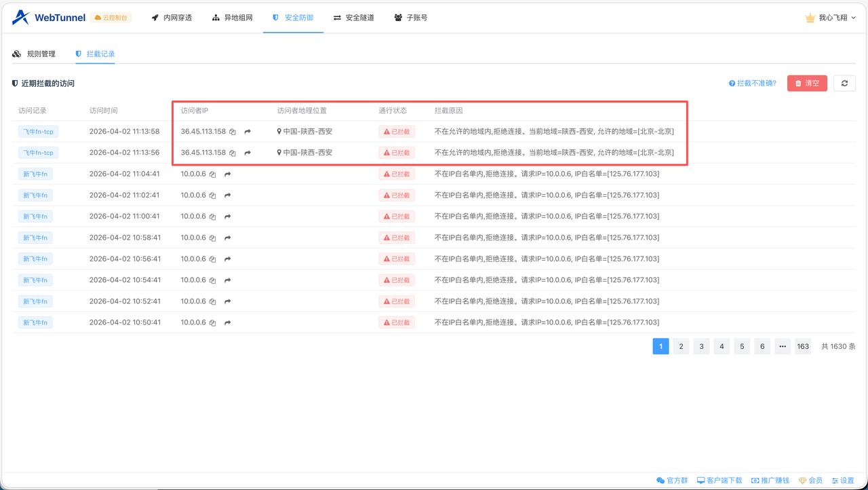Select page 3 in the pagination bar
The width and height of the screenshot is (868, 490).
[x=701, y=346]
